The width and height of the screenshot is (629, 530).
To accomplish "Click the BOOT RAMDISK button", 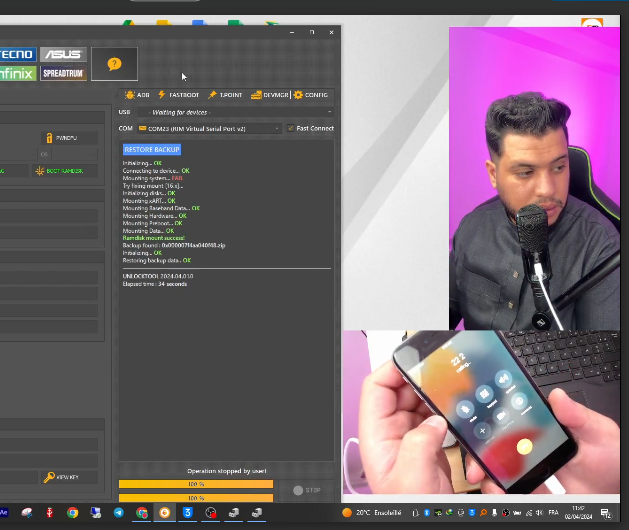I will click(63, 171).
